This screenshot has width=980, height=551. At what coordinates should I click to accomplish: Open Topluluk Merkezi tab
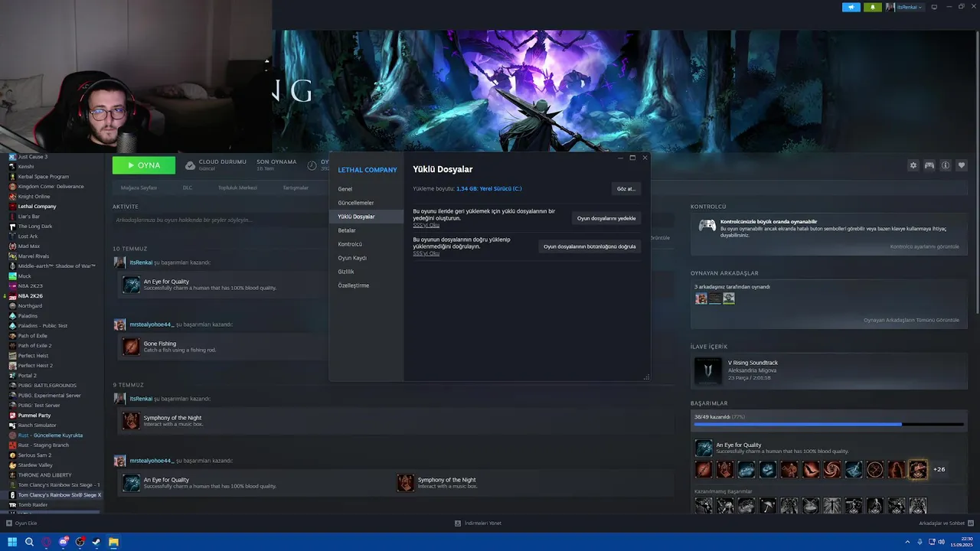click(x=237, y=187)
